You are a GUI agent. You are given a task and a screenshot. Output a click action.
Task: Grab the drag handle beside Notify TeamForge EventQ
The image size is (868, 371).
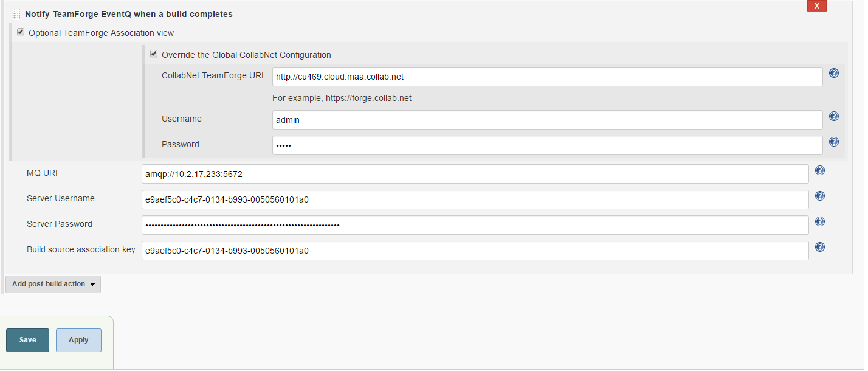tap(16, 14)
